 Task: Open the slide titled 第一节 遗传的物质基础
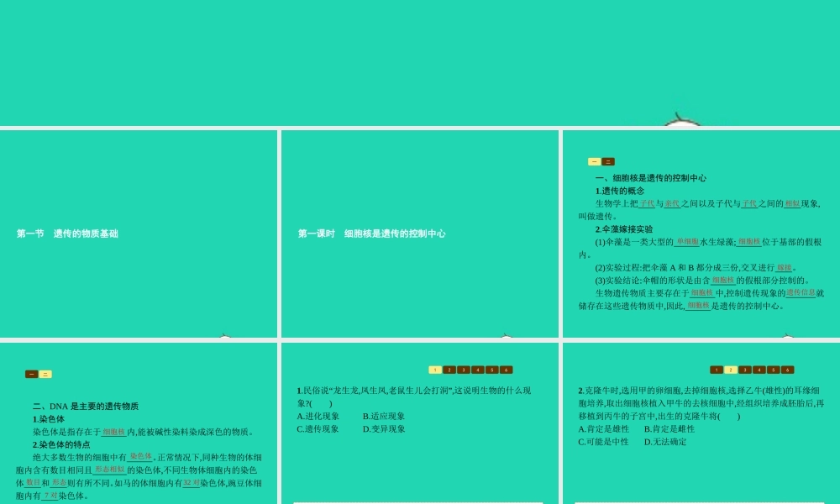click(139, 234)
